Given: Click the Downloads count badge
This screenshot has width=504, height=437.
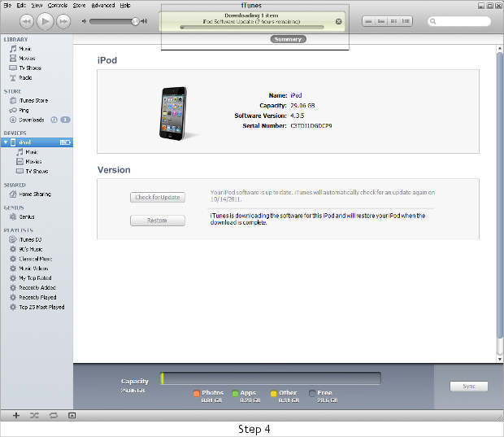Looking at the screenshot, I should point(65,120).
